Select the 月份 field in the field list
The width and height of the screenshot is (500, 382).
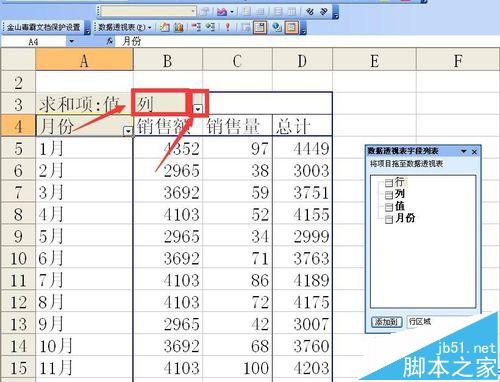pos(400,219)
